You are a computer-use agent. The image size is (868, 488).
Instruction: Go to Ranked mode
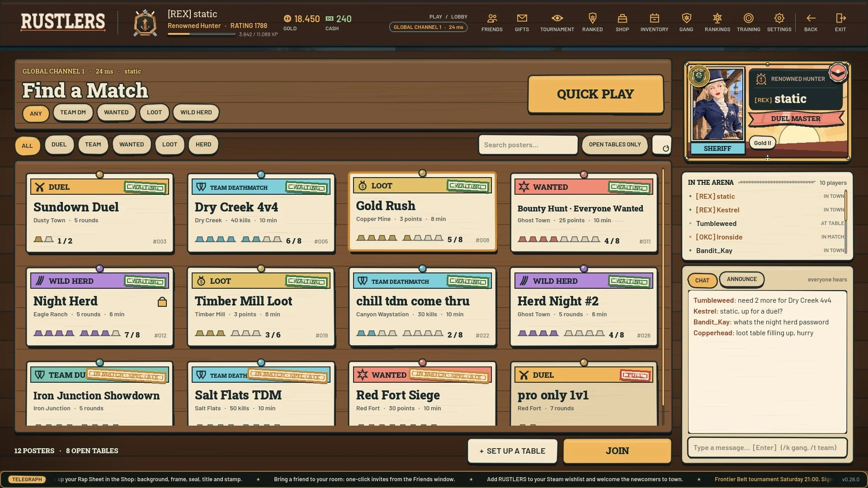[x=592, y=23]
